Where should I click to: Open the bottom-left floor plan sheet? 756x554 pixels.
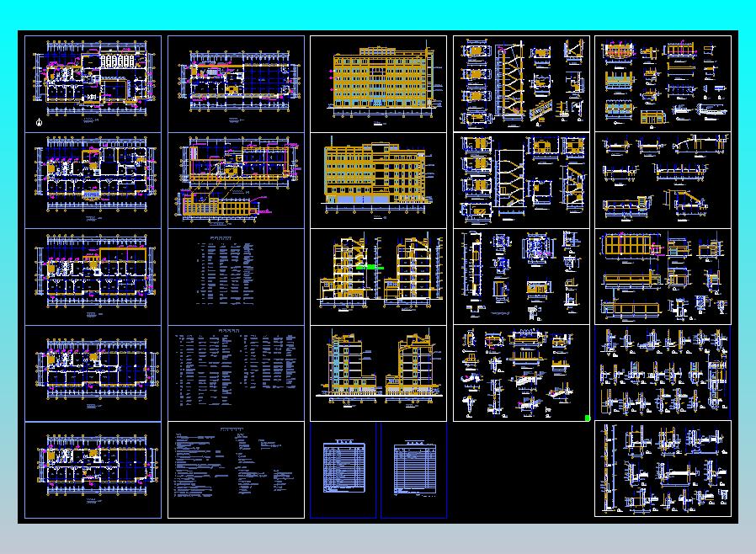point(93,470)
